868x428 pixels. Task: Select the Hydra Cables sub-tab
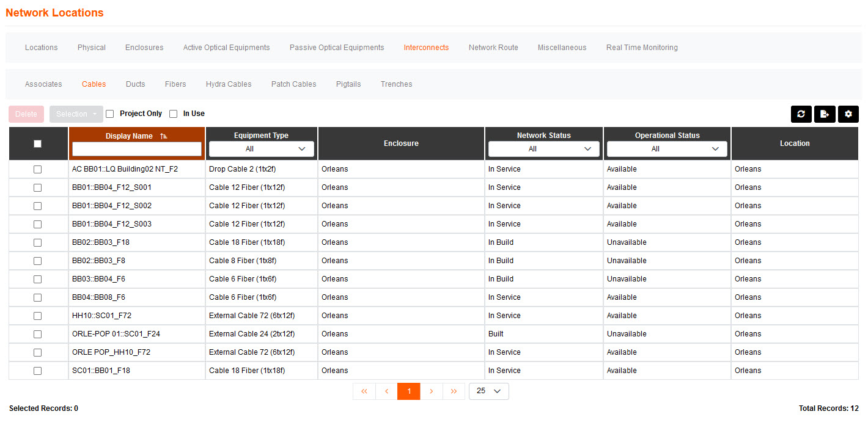click(x=229, y=84)
